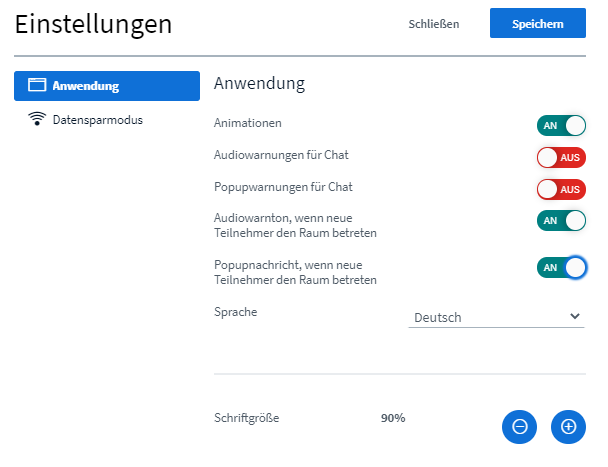Click the Speichern button
The height and width of the screenshot is (467, 608).
click(x=538, y=23)
